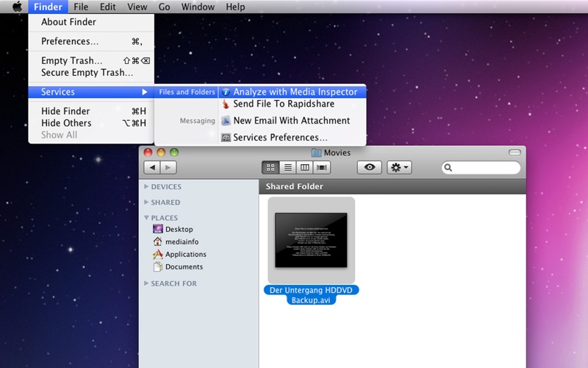Screen dimensions: 588x368
Task: Click the Der Untergang HDDVD Backup.avi filename
Action: coord(311,295)
